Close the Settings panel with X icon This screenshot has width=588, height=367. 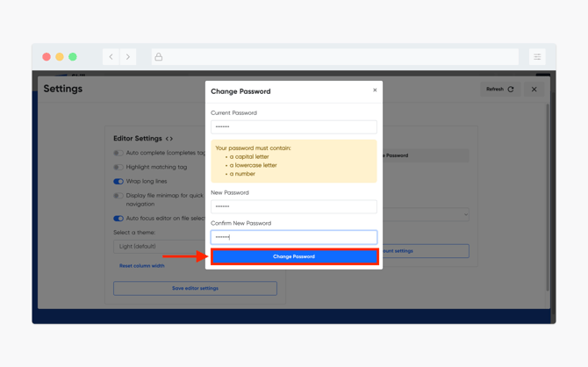(534, 90)
